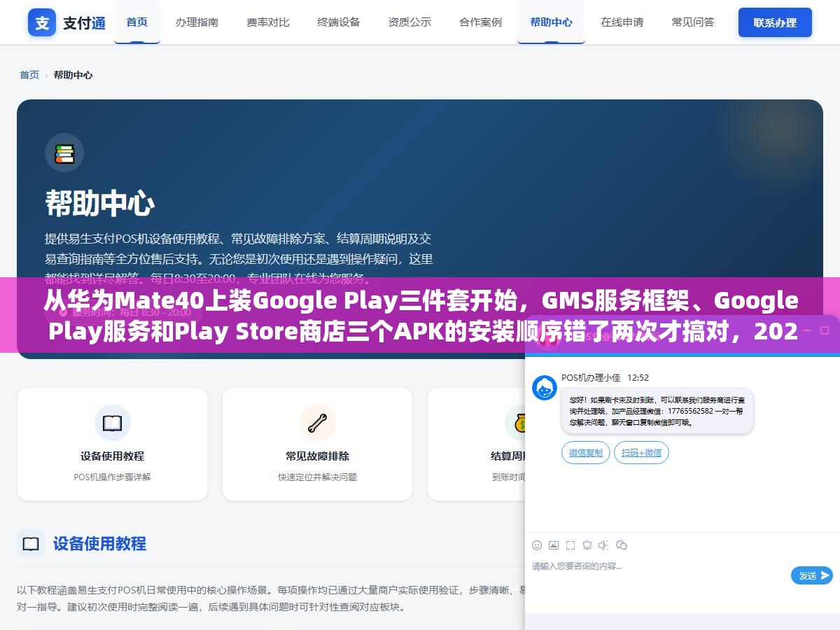Select the 帮助中心 nav tab
The height and width of the screenshot is (630, 840).
tap(551, 22)
